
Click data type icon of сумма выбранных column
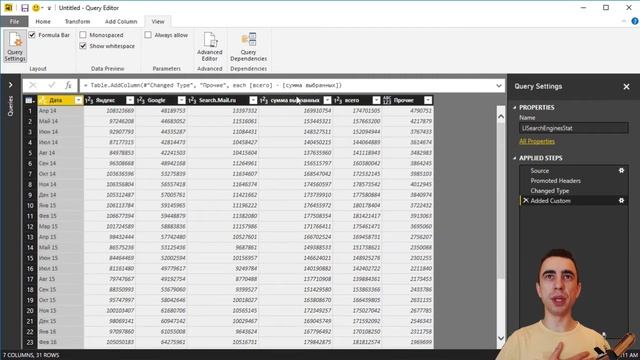pos(264,100)
